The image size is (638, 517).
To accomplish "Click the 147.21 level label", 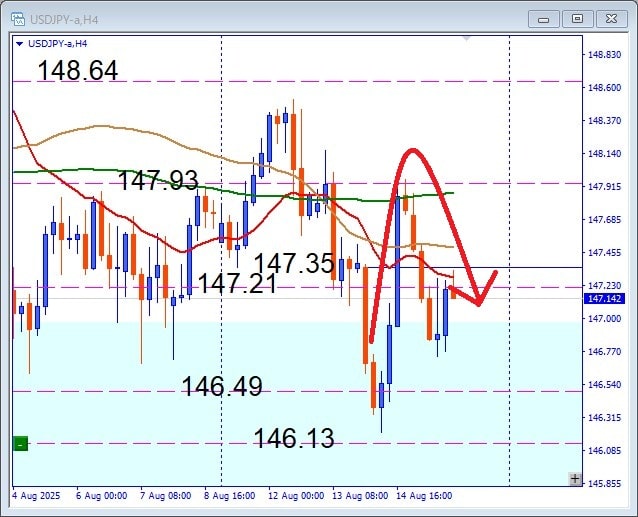I will (237, 283).
